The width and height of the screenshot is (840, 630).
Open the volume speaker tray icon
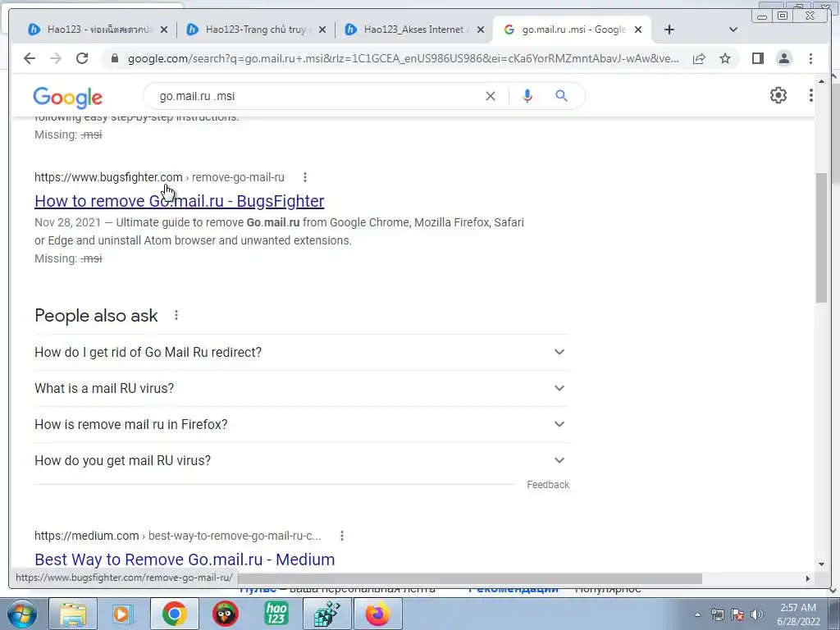pyautogui.click(x=757, y=614)
